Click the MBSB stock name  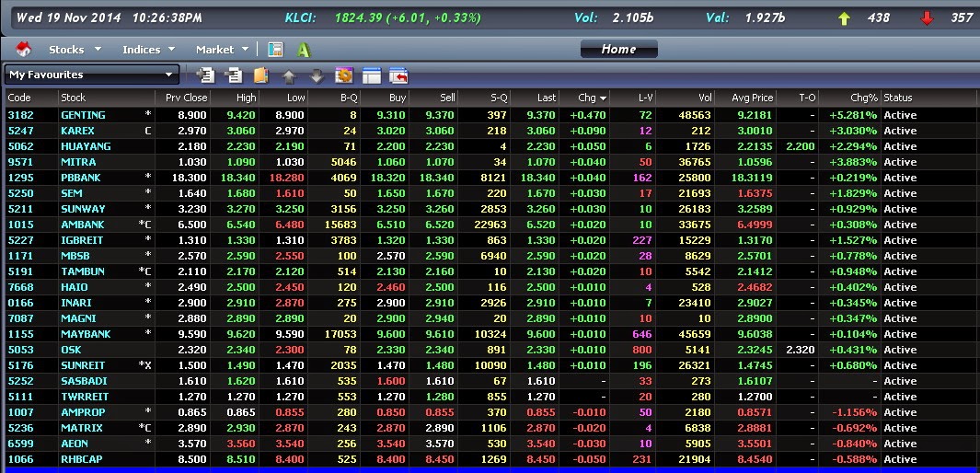coord(75,256)
